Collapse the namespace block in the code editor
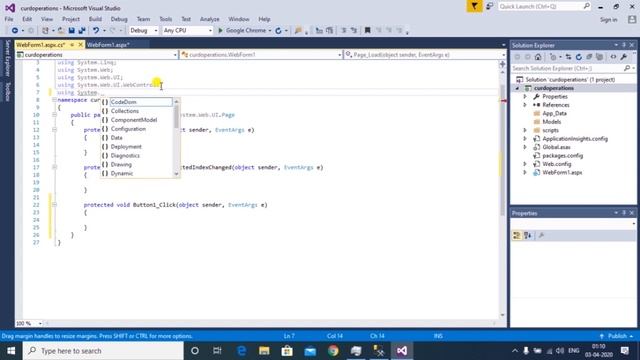 tap(54, 100)
